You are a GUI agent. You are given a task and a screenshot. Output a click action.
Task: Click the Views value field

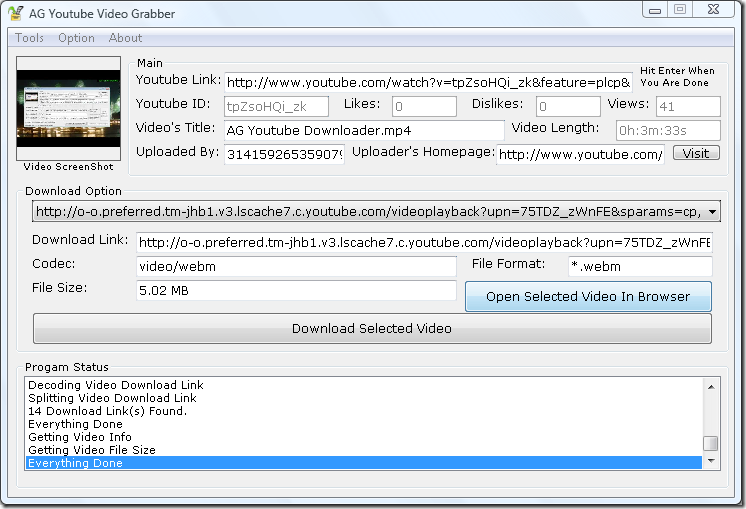click(x=688, y=107)
